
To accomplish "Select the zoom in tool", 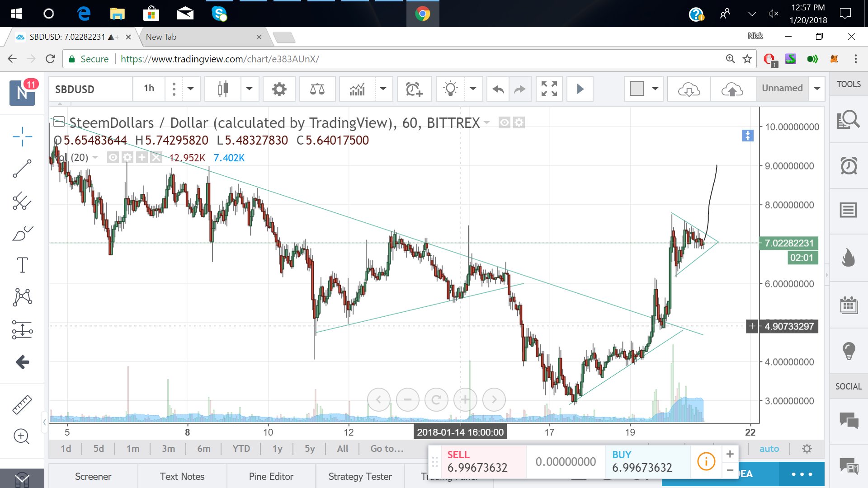I will [21, 436].
